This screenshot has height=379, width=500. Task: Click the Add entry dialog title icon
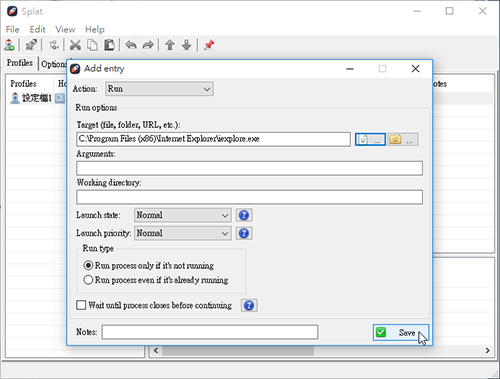point(75,69)
